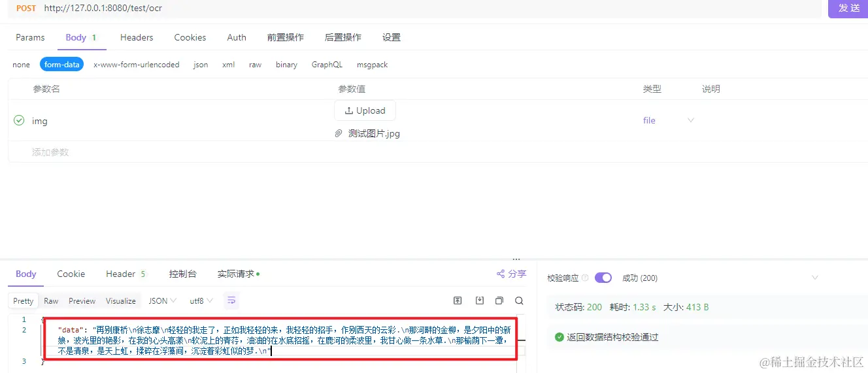The height and width of the screenshot is (373, 868).
Task: Open the JSON format dropdown
Action: 163,301
